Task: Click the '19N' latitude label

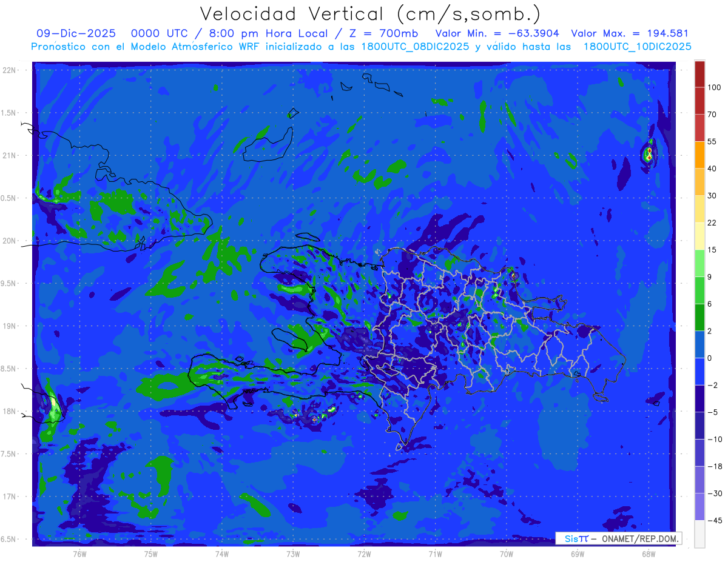Action: click(x=10, y=326)
